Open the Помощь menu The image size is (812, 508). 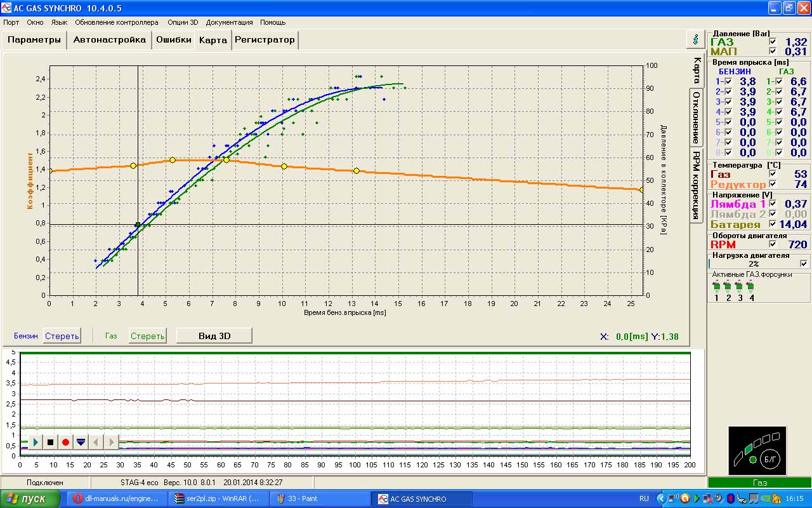tap(273, 22)
